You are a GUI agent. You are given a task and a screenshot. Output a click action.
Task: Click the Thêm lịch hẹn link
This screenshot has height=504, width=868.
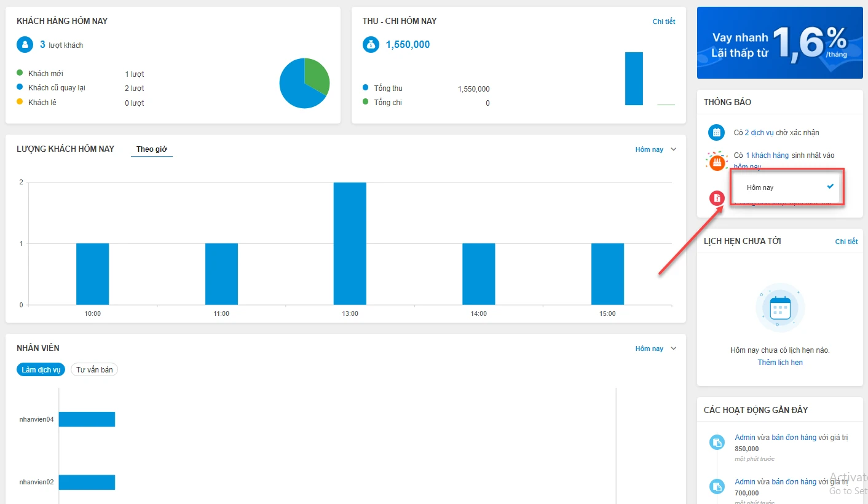780,363
